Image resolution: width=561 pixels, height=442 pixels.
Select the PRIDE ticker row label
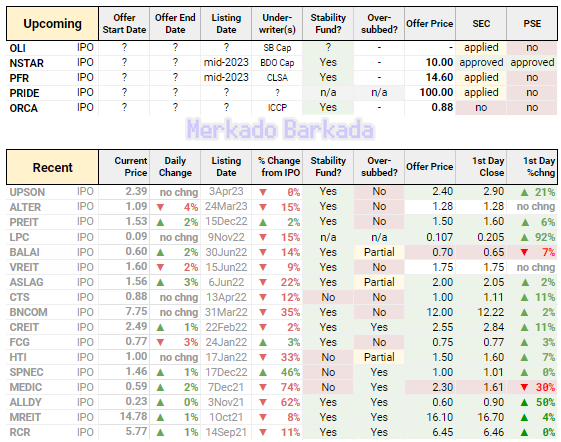tap(24, 93)
